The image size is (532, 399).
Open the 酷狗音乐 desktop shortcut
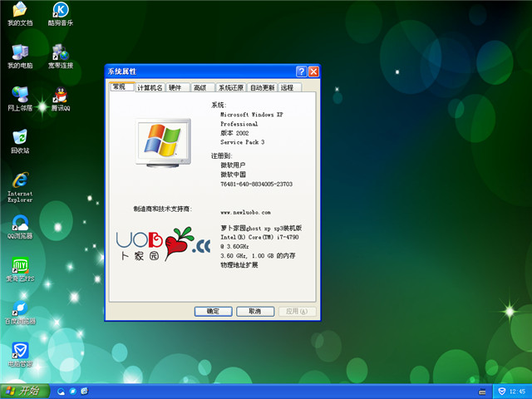61,14
